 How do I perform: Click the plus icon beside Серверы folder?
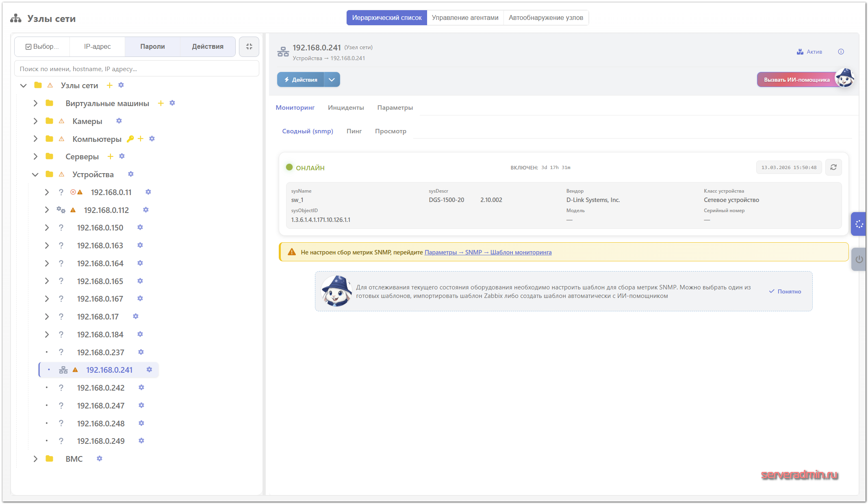coord(110,156)
